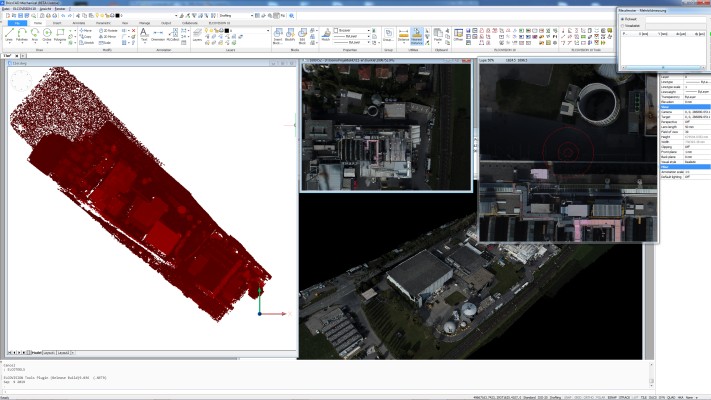Click the Insert Block icon
711x400 pixels.
(x=278, y=34)
